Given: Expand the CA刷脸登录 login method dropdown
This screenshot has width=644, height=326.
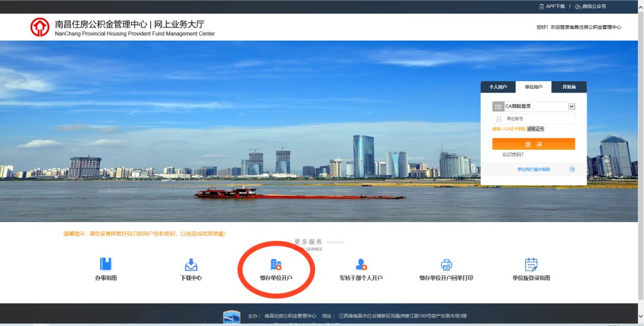Looking at the screenshot, I should tap(571, 106).
